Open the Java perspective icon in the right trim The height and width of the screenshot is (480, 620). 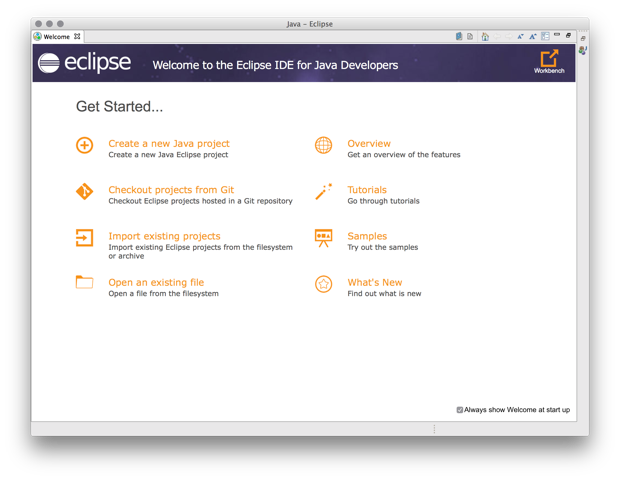(x=583, y=50)
